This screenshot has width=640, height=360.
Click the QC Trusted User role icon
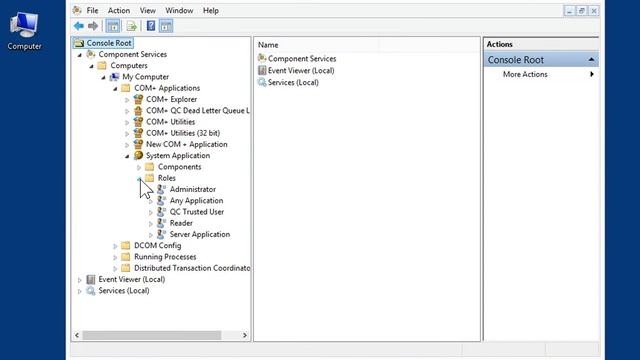(162, 212)
